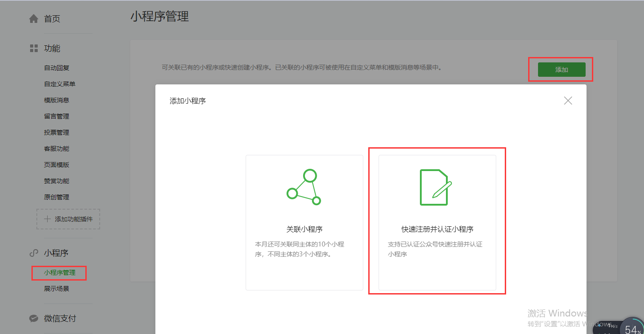Screen dimensions: 644x334
Task: Open 投票管理 in the sidebar
Action: (x=57, y=132)
